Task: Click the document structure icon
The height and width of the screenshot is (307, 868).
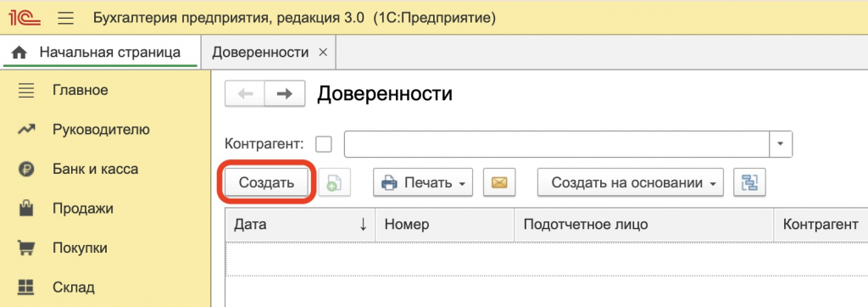Action: coord(749,182)
